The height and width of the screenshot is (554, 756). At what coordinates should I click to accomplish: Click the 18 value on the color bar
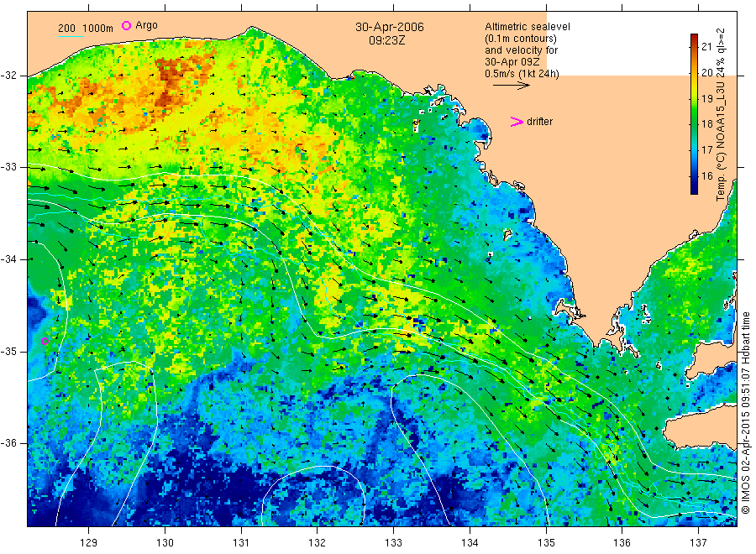coord(706,123)
